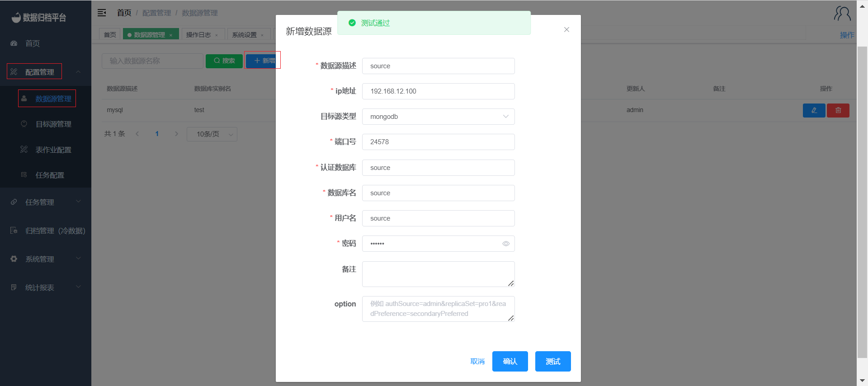Edit the mysql data source row
Screen dimensions: 868x386
814,110
